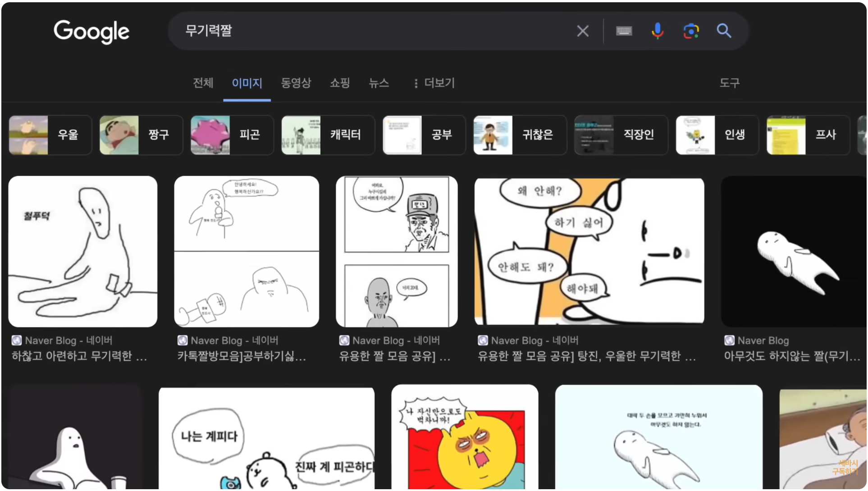Open the on-screen keyboard icon
This screenshot has width=868, height=491.
pyautogui.click(x=624, y=31)
